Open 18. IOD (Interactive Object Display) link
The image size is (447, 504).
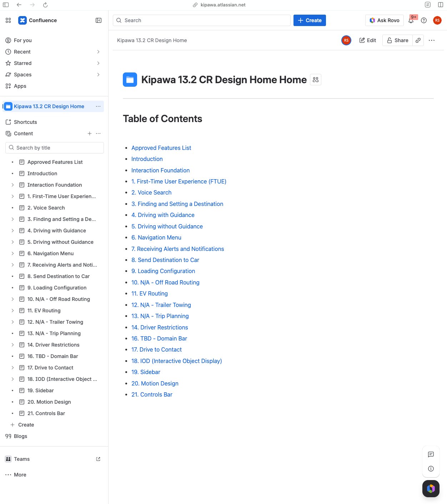(176, 361)
